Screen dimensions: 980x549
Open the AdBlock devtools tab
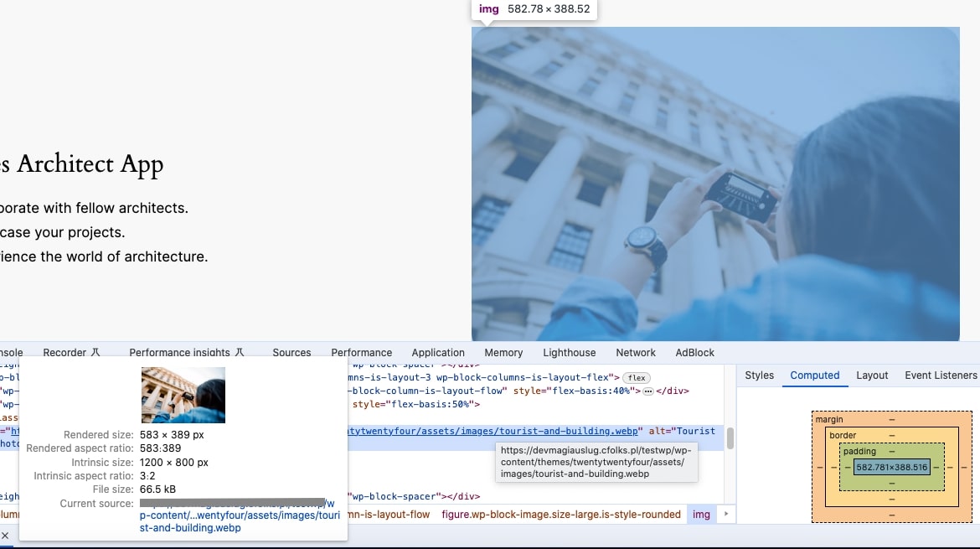[x=694, y=353]
